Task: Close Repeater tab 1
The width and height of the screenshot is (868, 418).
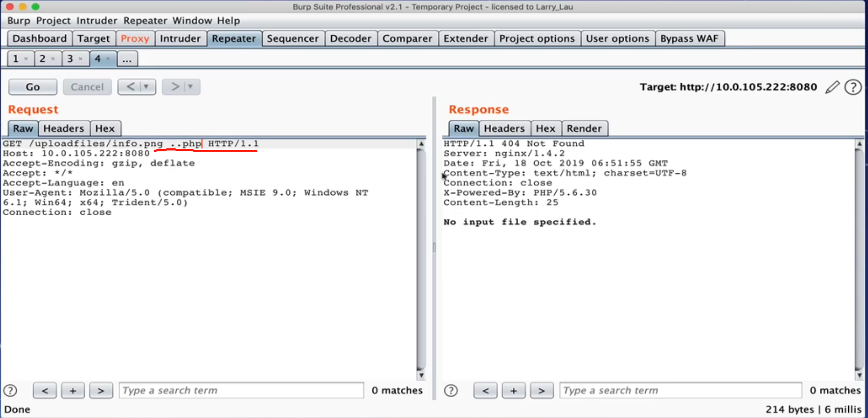Action: 26,59
